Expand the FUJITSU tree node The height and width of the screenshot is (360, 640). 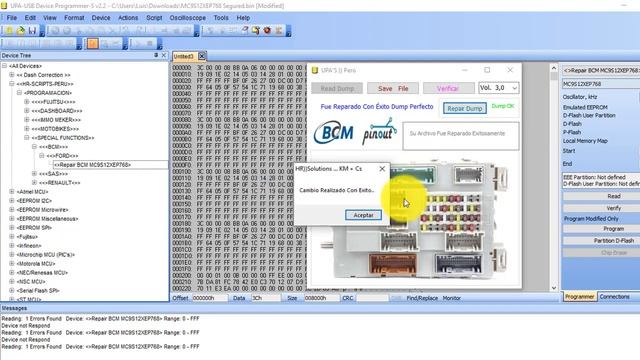[27, 102]
